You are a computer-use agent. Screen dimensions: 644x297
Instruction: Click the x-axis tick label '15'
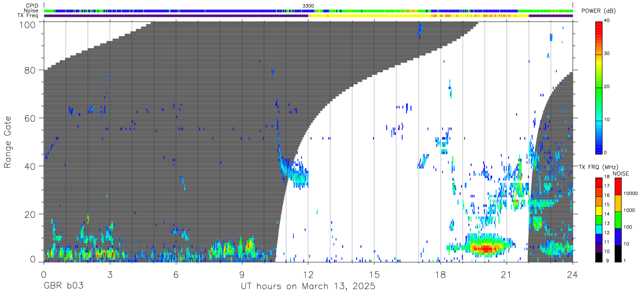pyautogui.click(x=374, y=274)
